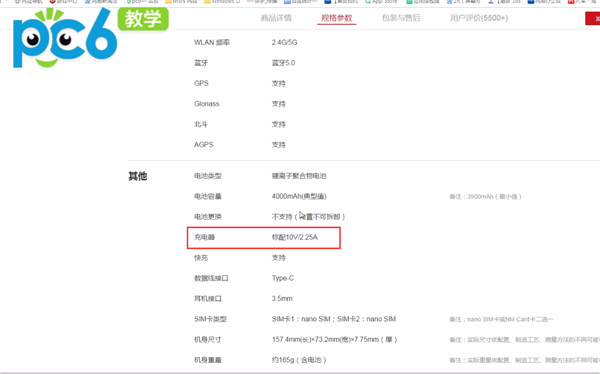Select 支持 in the AGPS row
This screenshot has width=600, height=374.
(279, 145)
